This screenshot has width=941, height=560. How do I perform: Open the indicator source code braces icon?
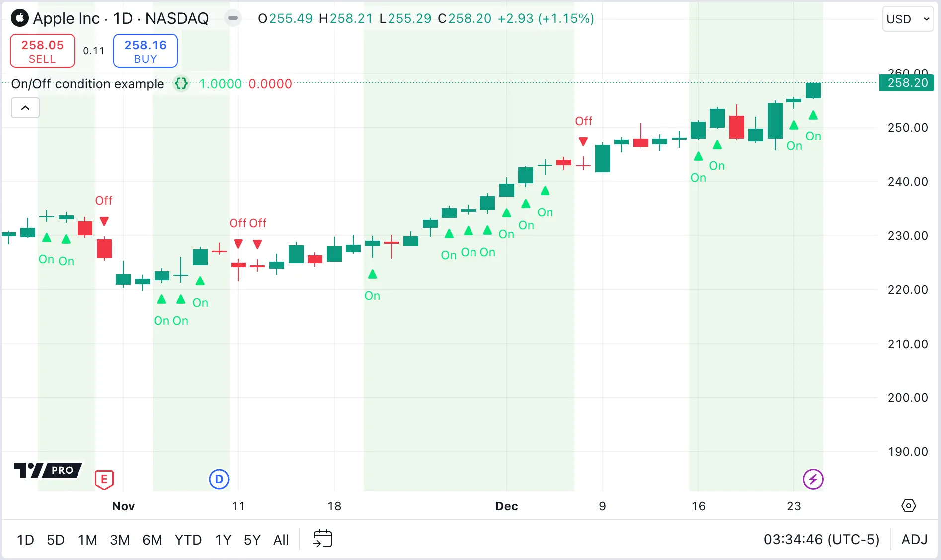(x=181, y=84)
